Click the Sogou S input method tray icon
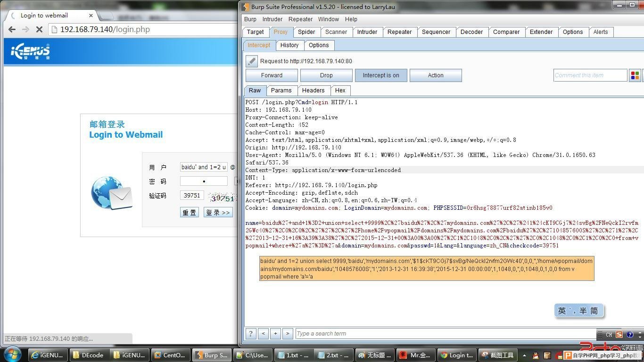This screenshot has height=362, width=644. pos(619,335)
